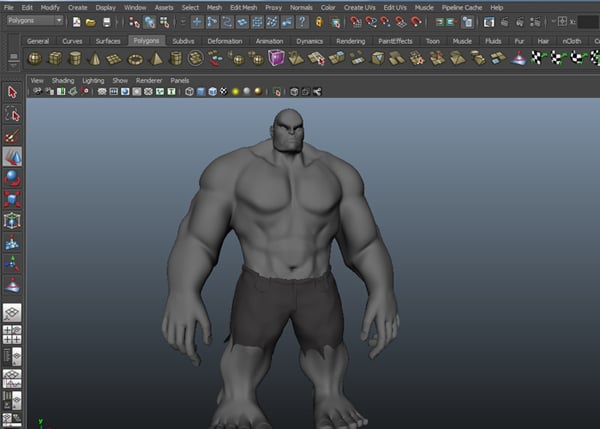Click the Save Scene disk icon

pos(107,23)
